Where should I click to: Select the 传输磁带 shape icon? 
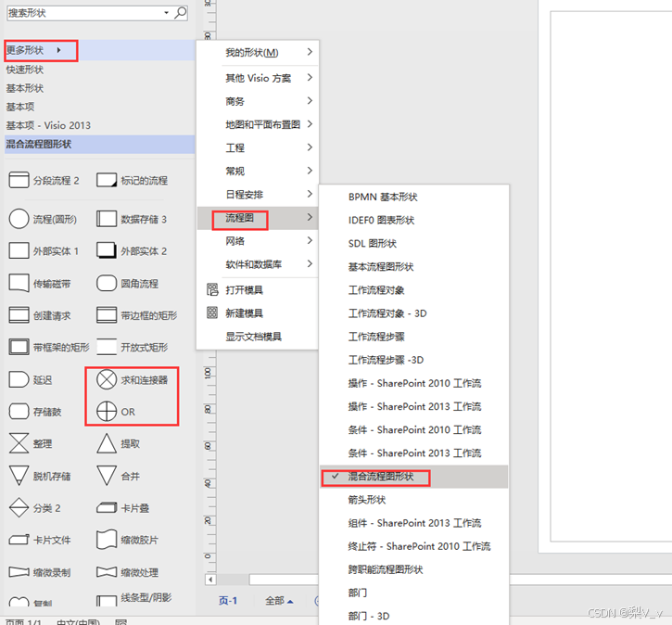tap(19, 283)
